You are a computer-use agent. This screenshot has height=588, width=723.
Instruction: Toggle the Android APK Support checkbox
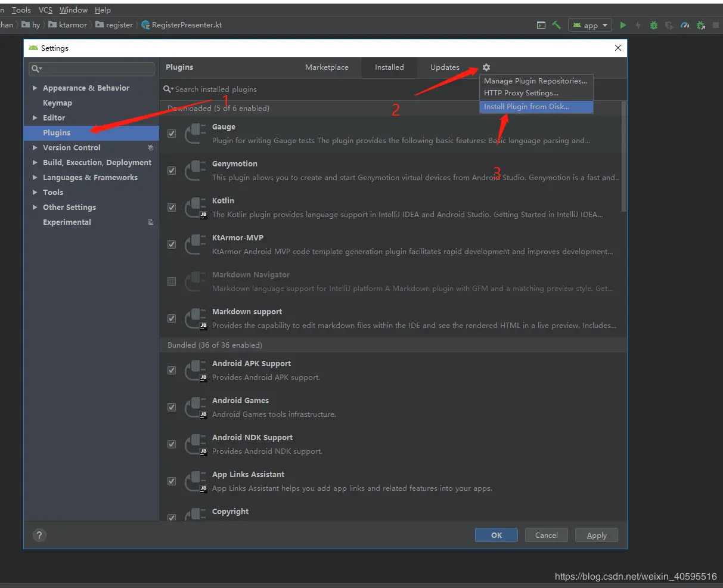coord(172,370)
